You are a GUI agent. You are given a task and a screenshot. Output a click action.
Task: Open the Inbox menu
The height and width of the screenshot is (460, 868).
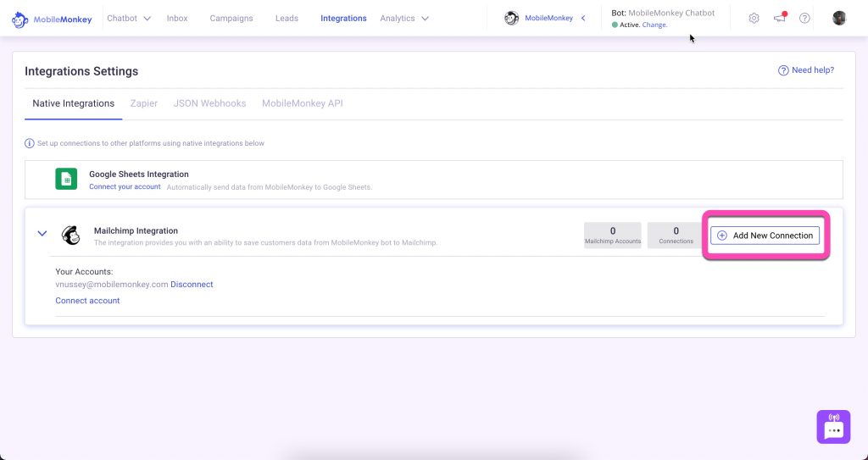pyautogui.click(x=177, y=19)
